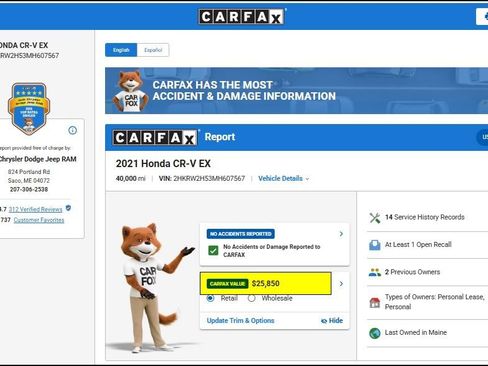
Task: Click the open recall icon
Action: point(375,245)
